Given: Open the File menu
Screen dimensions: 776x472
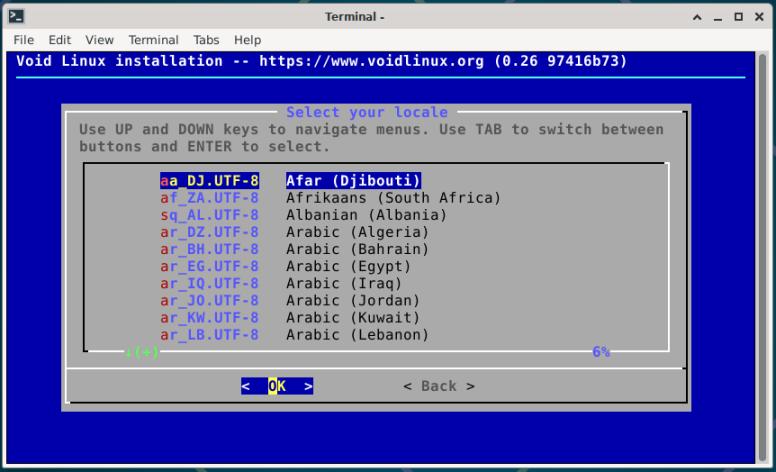Looking at the screenshot, I should click(23, 40).
